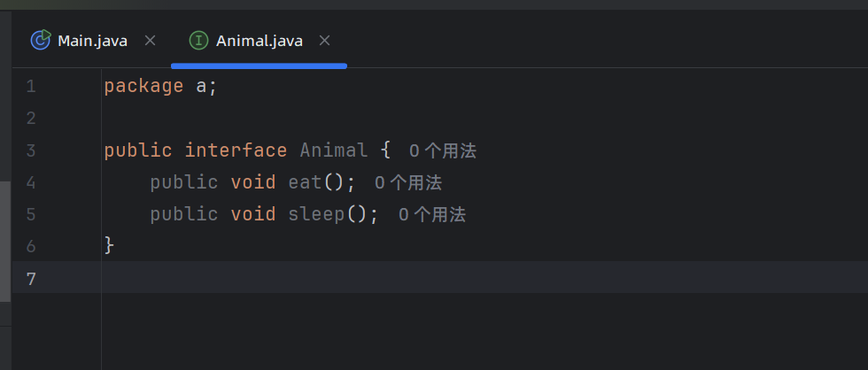This screenshot has width=868, height=370.
Task: Close the Main.java editor tab
Action: tap(150, 40)
